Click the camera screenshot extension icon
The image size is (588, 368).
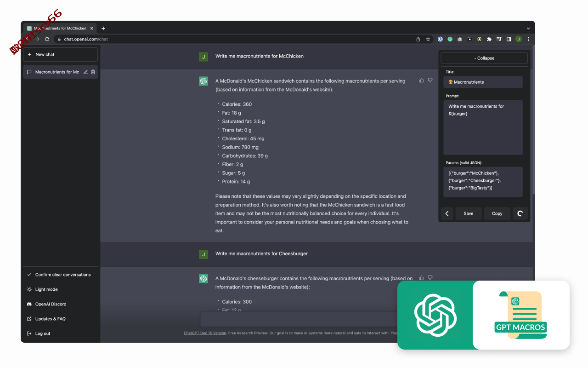[460, 39]
